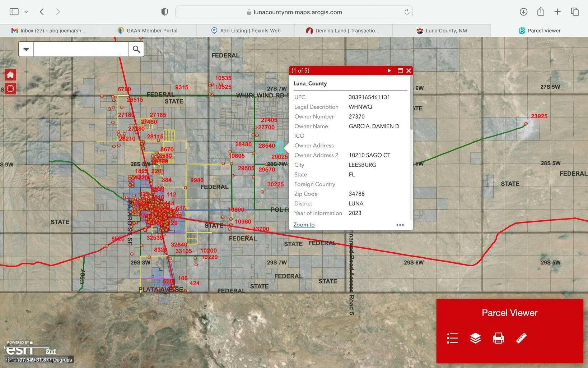The width and height of the screenshot is (588, 368).
Task: Click the Zoom to link
Action: [x=304, y=225]
